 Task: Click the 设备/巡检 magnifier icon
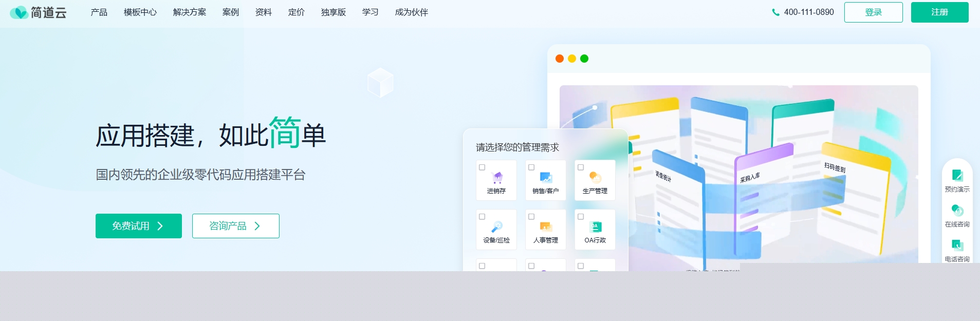[x=497, y=226]
